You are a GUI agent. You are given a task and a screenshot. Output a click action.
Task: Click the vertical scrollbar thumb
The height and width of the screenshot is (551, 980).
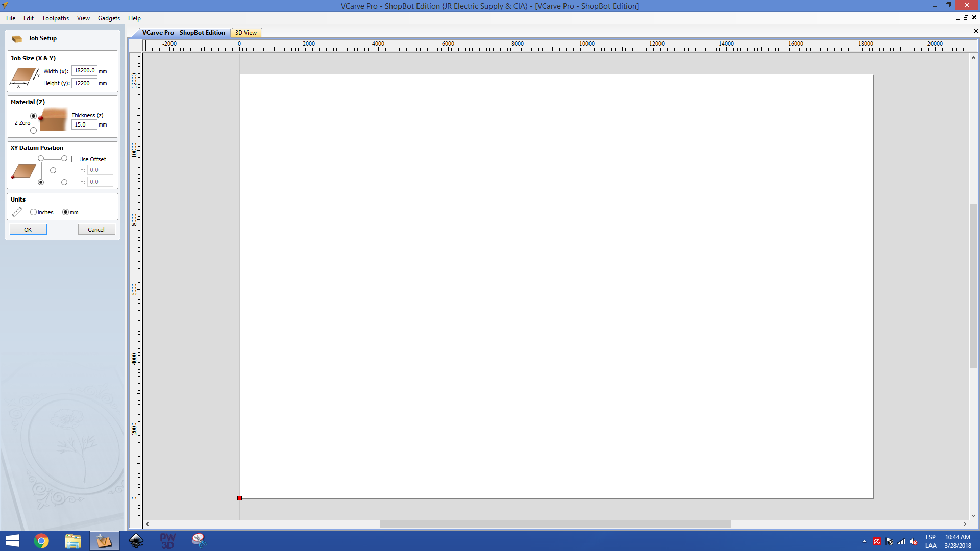coord(973,286)
